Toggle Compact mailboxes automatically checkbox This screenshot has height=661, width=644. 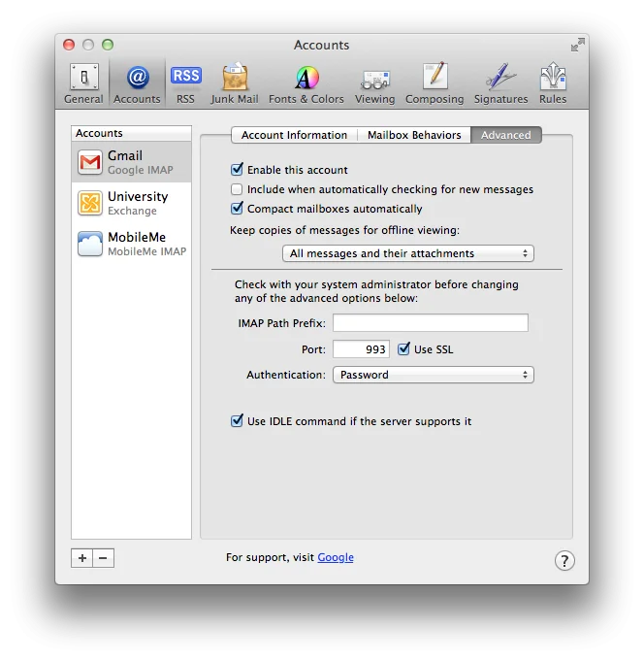click(237, 209)
